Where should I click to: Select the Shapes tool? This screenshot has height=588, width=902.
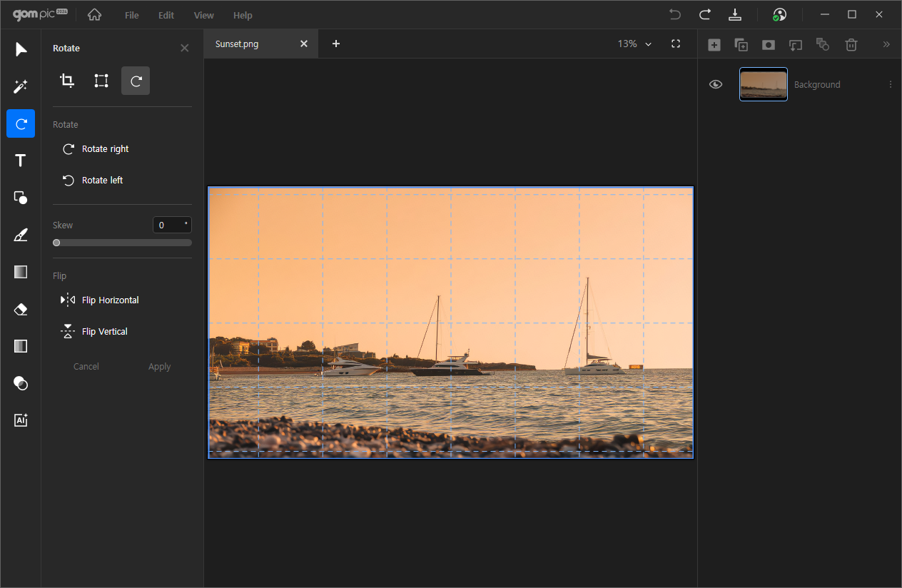[21, 198]
